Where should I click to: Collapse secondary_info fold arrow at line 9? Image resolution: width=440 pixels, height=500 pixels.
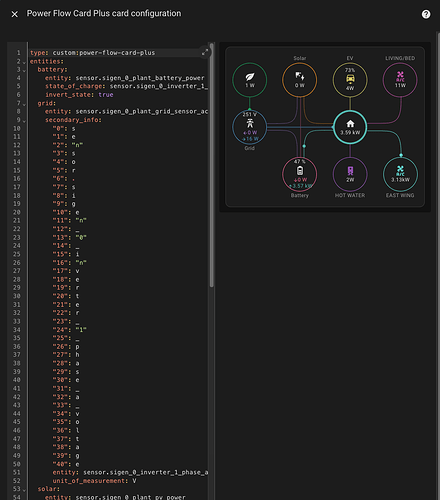(24, 121)
